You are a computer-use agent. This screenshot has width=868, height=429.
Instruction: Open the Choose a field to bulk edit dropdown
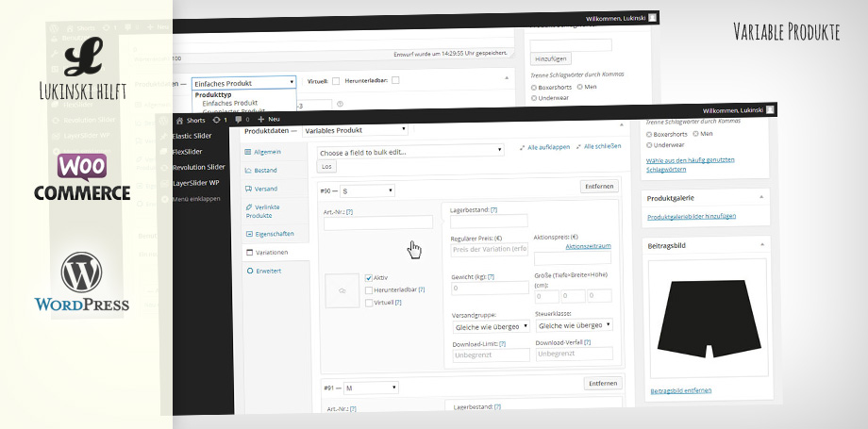point(410,151)
